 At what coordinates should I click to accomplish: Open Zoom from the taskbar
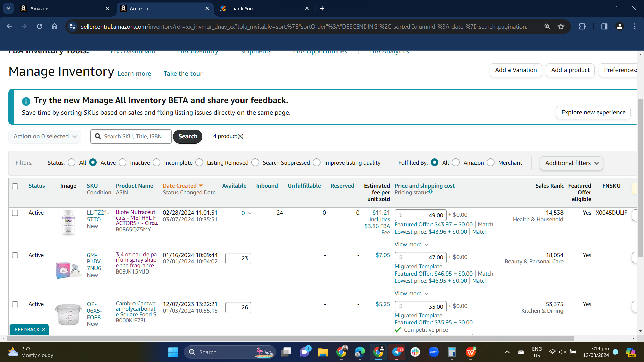pos(434,352)
